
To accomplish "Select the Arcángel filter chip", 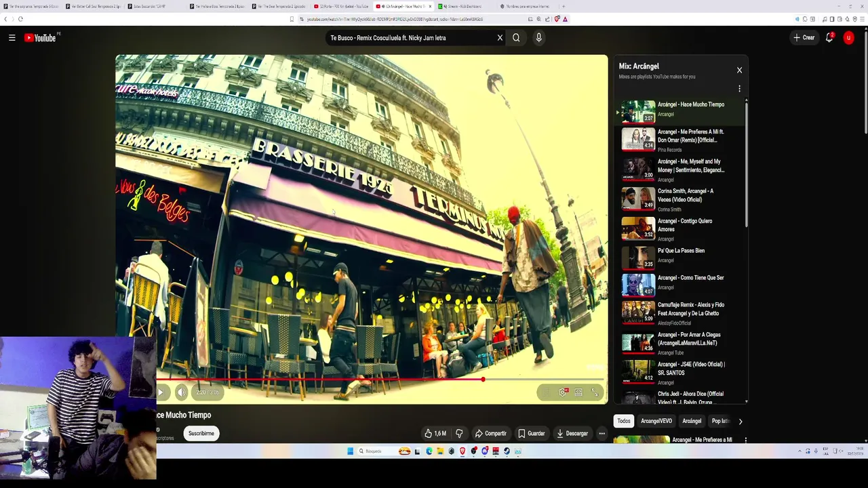I will (x=692, y=421).
